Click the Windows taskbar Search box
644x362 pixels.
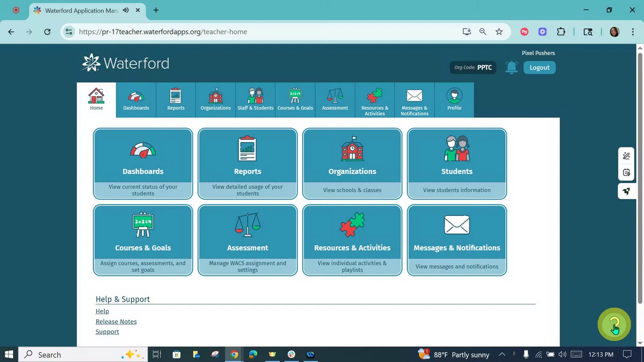(x=83, y=354)
